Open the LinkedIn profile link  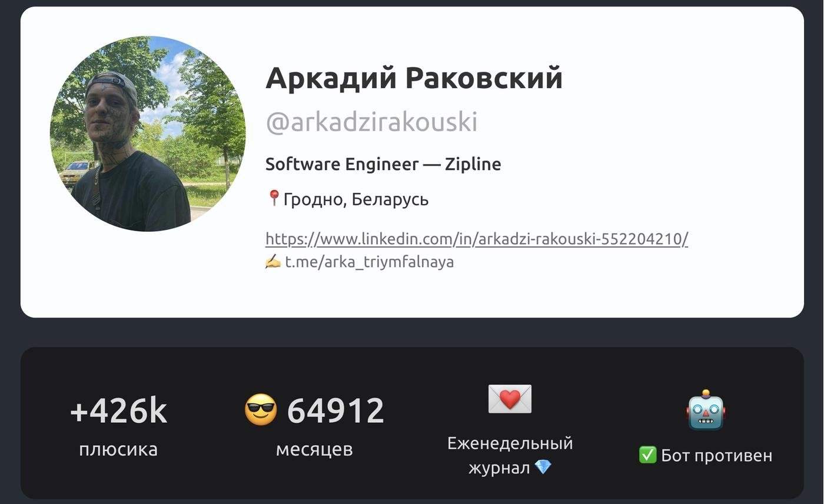tap(477, 239)
